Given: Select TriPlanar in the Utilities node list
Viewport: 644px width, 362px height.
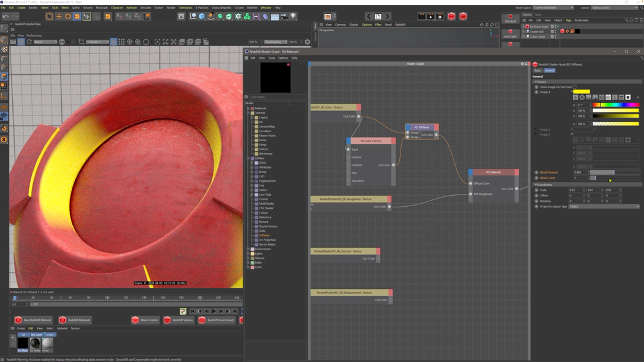Looking at the screenshot, I should [264, 236].
